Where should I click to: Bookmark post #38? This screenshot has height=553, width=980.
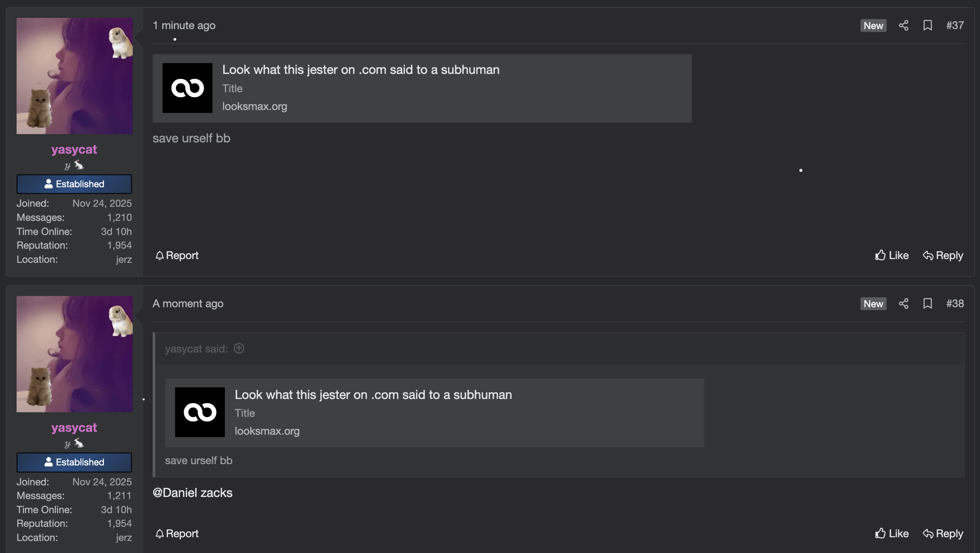click(x=928, y=303)
